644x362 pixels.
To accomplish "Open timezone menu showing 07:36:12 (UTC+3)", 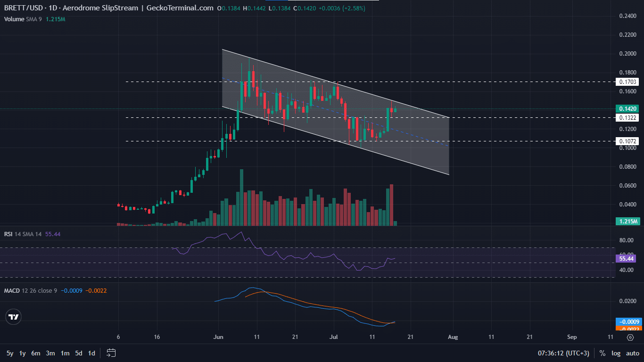I will tap(564, 353).
